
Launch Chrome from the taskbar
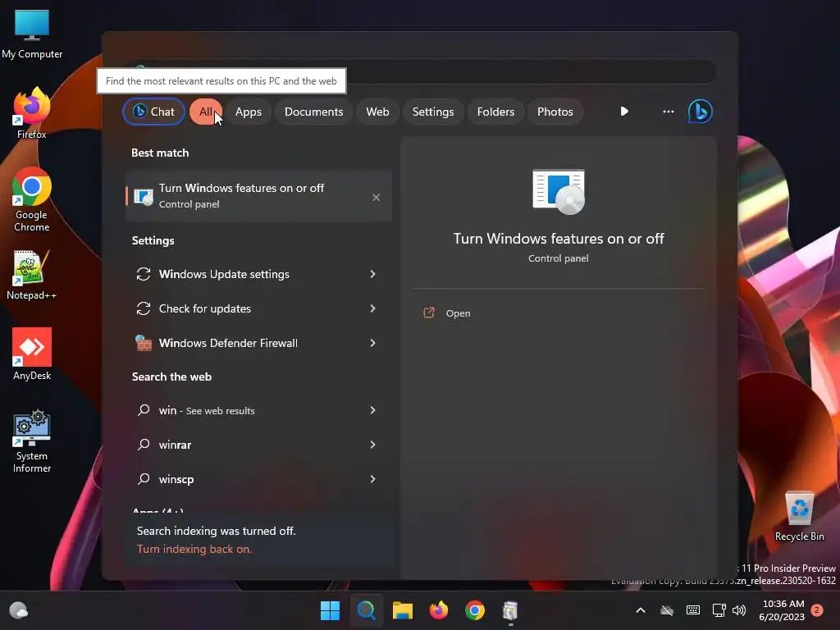coord(475,610)
